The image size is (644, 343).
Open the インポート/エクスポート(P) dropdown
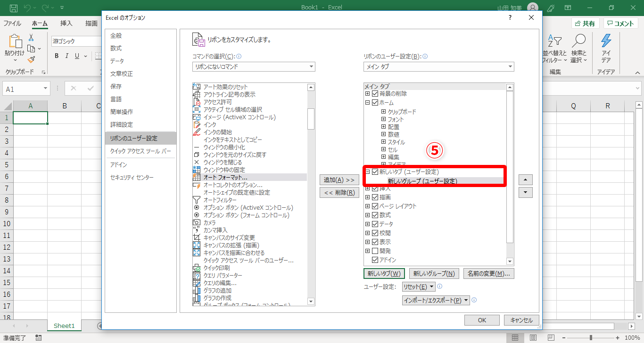coord(436,300)
